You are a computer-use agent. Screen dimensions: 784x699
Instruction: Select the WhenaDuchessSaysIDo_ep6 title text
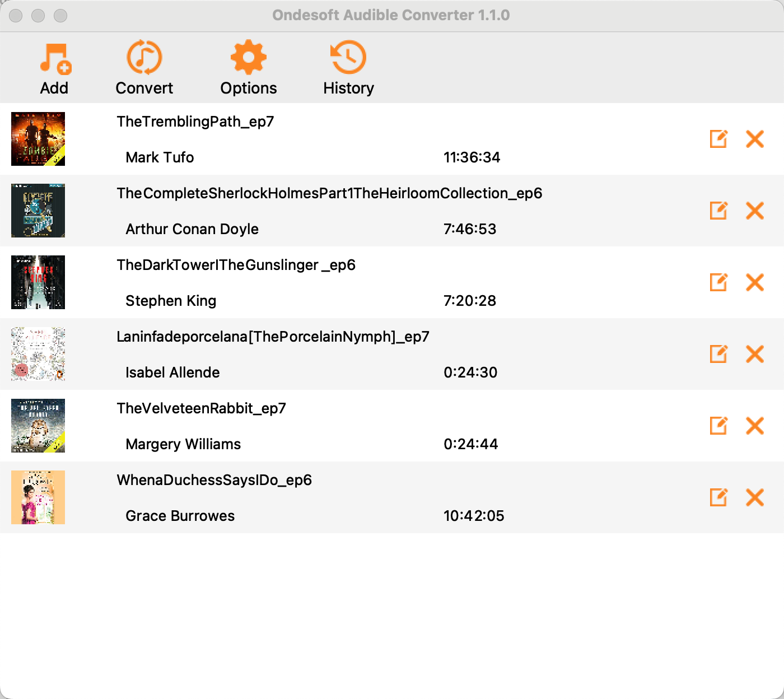pos(214,480)
